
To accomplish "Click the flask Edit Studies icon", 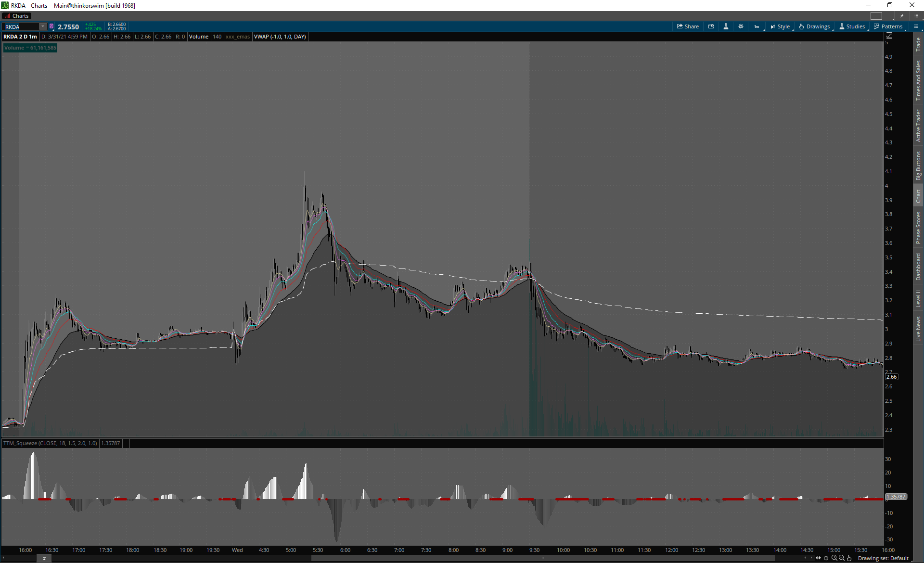I will coord(726,26).
